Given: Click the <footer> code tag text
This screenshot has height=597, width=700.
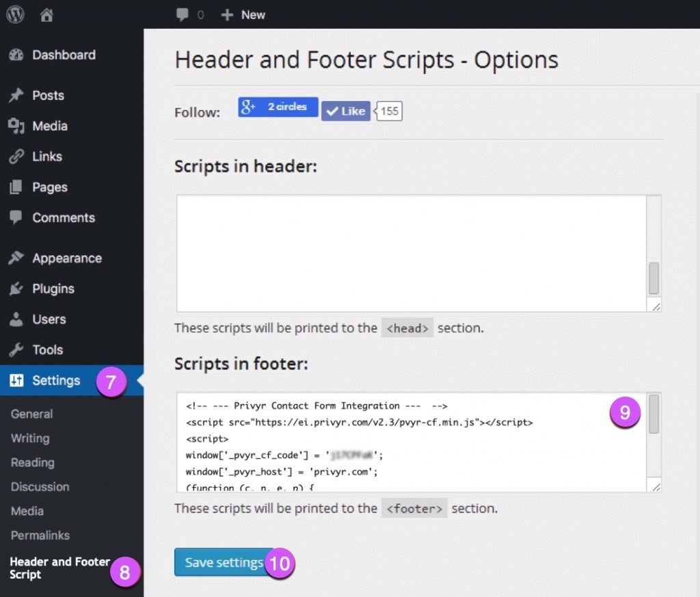Looking at the screenshot, I should 414,509.
